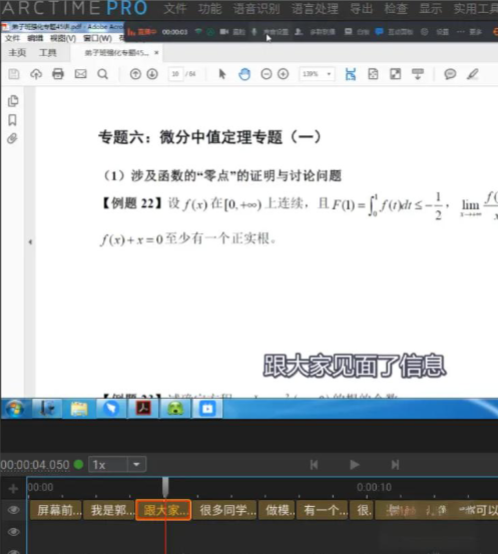Expand the Acrobat left navigation pane arrow
Image resolution: width=498 pixels, height=554 pixels.
pyautogui.click(x=30, y=242)
